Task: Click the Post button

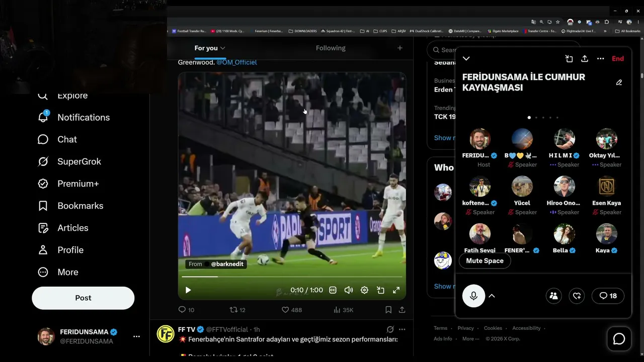Action: tap(83, 298)
